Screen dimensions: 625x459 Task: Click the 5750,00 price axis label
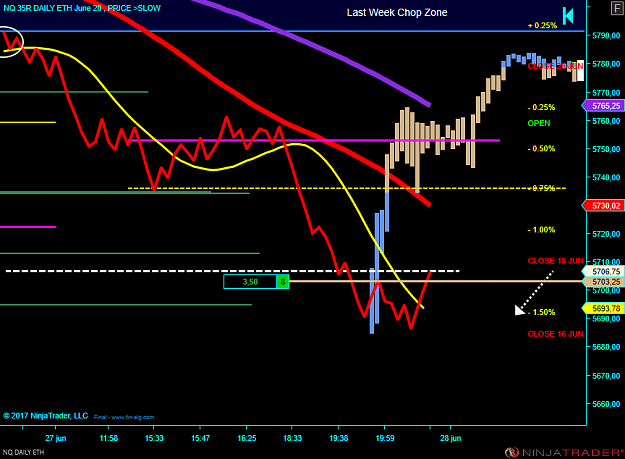[606, 149]
